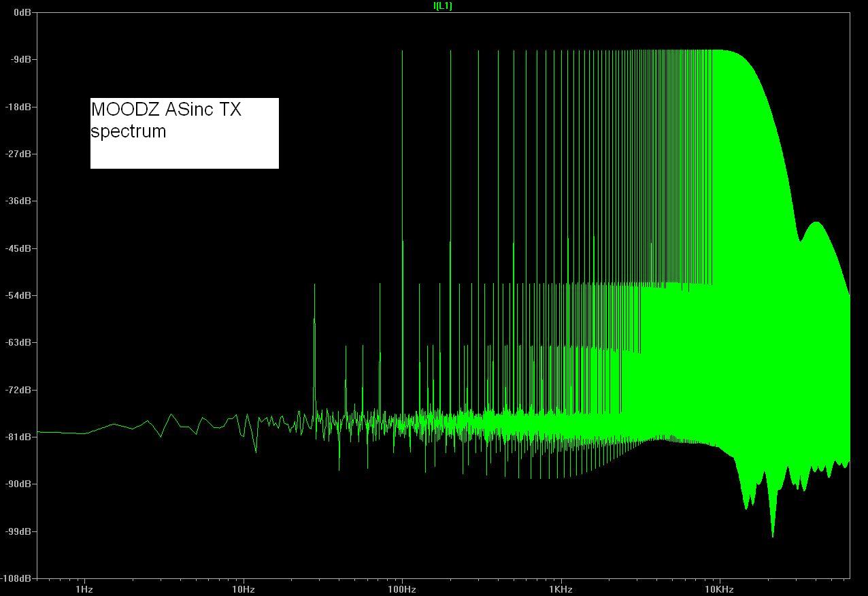The height and width of the screenshot is (596, 868).
Task: Click the -45dB axis label
Action: pyautogui.click(x=18, y=248)
